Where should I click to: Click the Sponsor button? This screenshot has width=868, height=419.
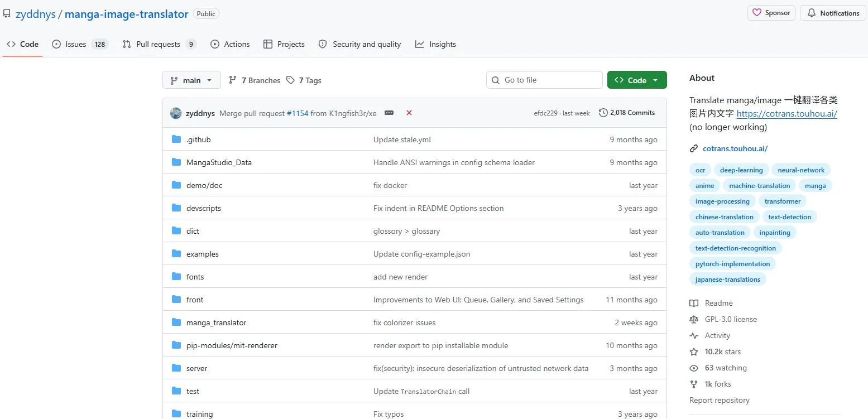[x=771, y=13]
